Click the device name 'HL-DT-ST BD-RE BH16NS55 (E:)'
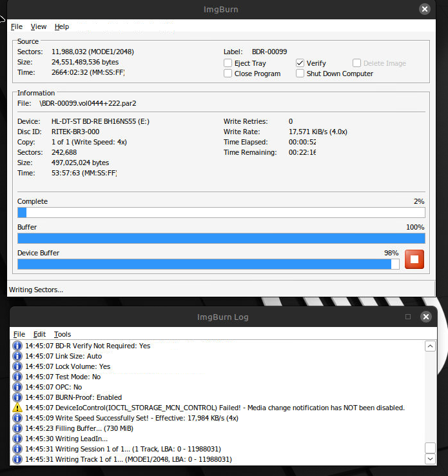This screenshot has width=448, height=476. tap(101, 121)
